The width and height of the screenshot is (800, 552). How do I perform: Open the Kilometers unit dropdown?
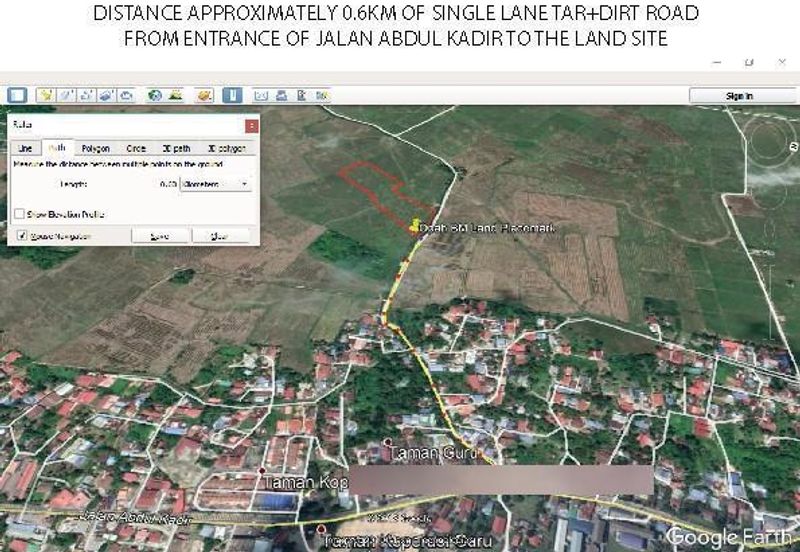215,184
